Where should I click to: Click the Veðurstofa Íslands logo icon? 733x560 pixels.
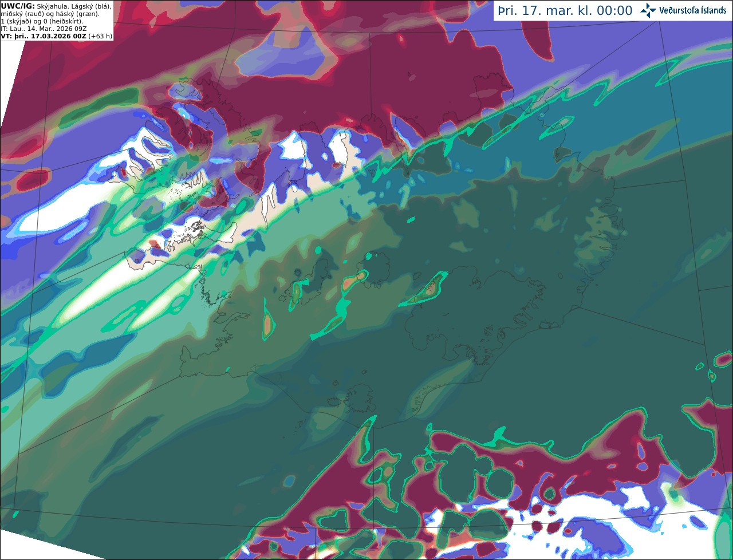648,10
